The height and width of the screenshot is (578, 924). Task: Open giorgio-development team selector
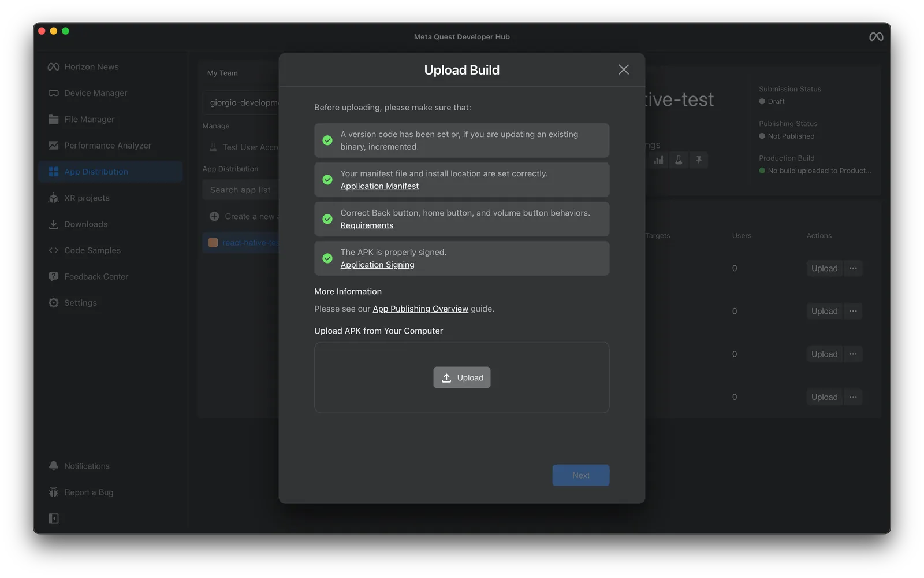point(241,102)
